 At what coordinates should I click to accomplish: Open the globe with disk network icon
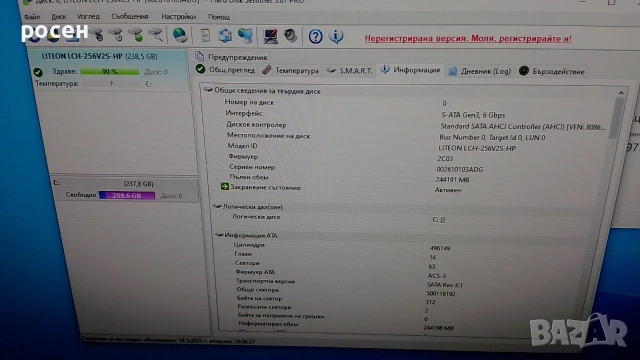pos(180,36)
